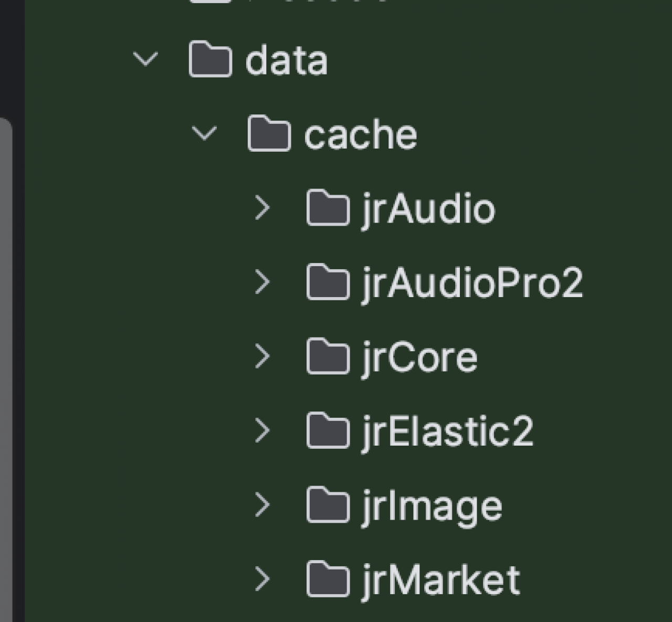Click the data folder icon

pyautogui.click(x=210, y=60)
